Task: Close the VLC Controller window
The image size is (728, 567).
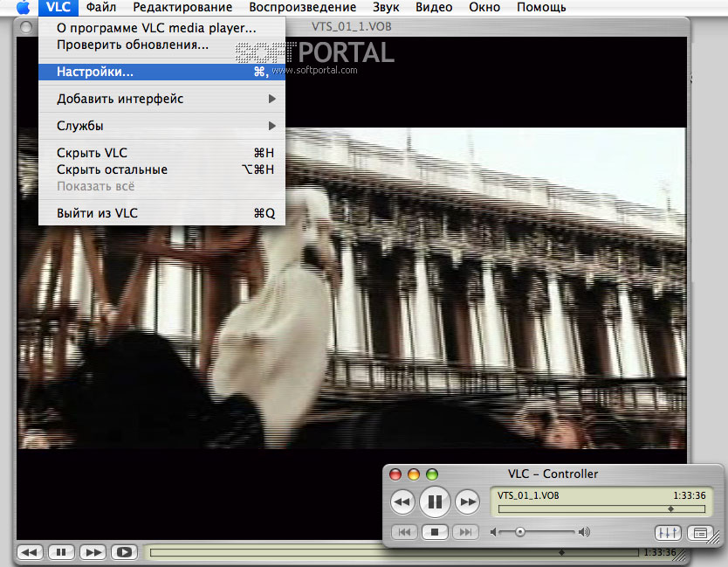Action: click(395, 474)
